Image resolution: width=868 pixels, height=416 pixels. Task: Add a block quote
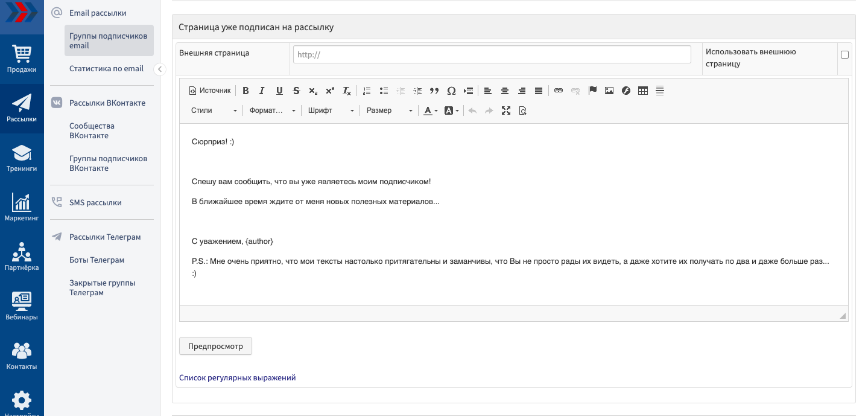(434, 91)
